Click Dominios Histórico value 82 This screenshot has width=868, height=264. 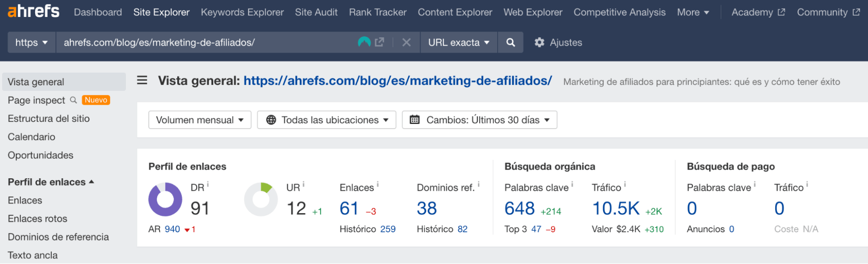tap(462, 229)
